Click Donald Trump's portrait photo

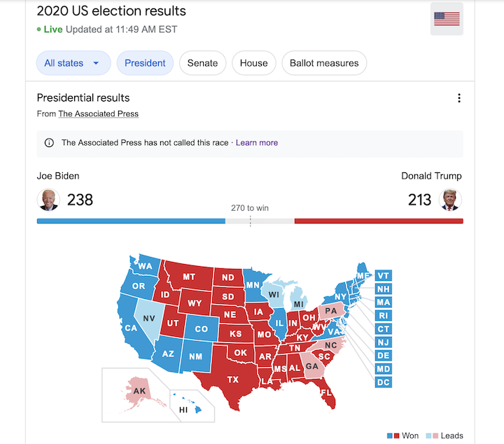click(x=451, y=200)
